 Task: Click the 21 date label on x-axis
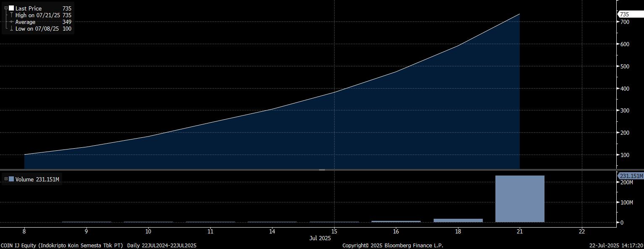520,231
